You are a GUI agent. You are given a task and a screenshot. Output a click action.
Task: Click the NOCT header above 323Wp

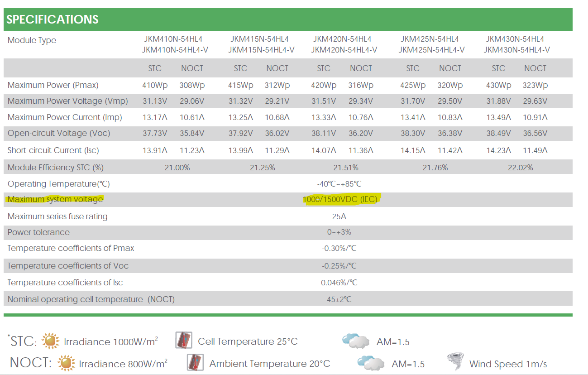[535, 68]
